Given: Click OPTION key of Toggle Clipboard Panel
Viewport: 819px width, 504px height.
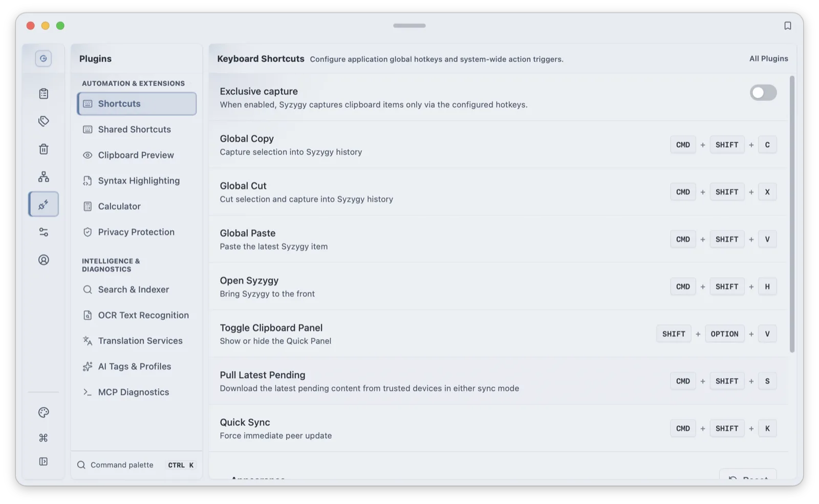Looking at the screenshot, I should tap(724, 334).
